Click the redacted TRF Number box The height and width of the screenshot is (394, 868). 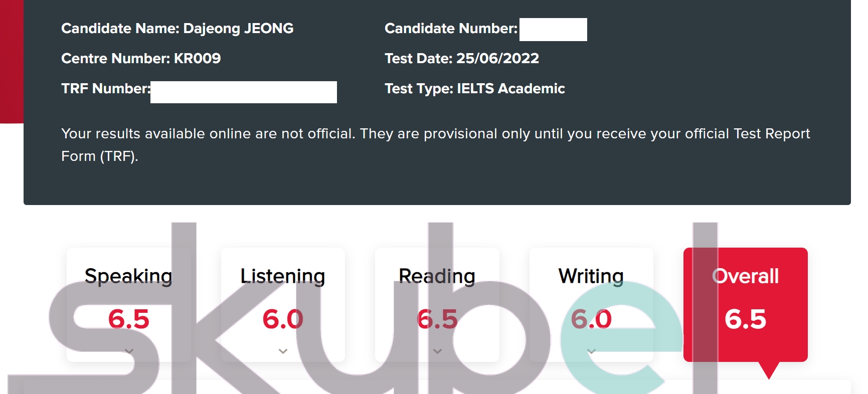(244, 92)
